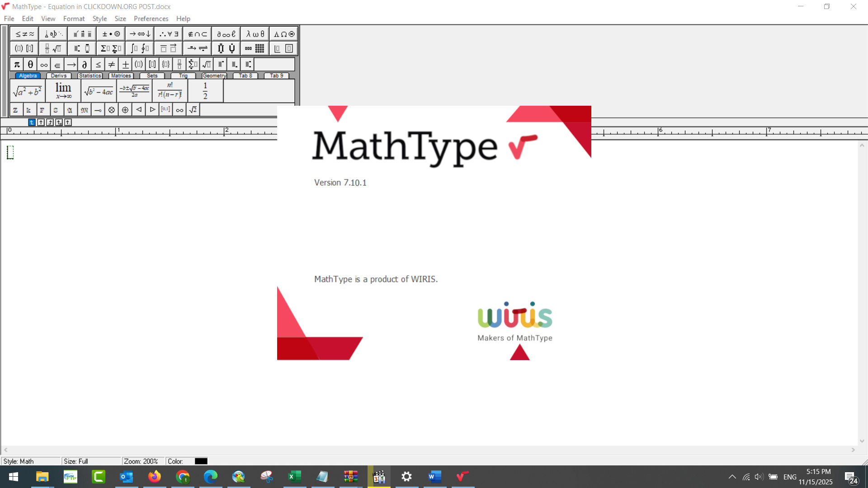
Task: Insert the infinity symbol from the small bar
Action: click(43, 64)
